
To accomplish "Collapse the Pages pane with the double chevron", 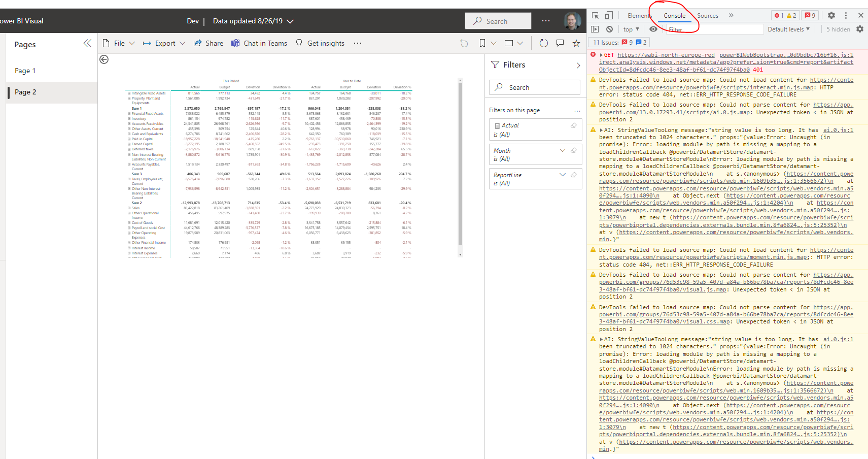I will (87, 43).
